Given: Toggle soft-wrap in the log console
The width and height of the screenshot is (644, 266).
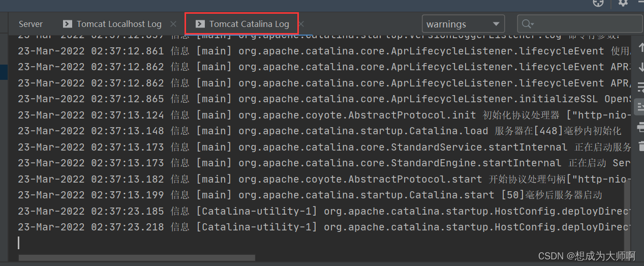Looking at the screenshot, I should coord(640,87).
